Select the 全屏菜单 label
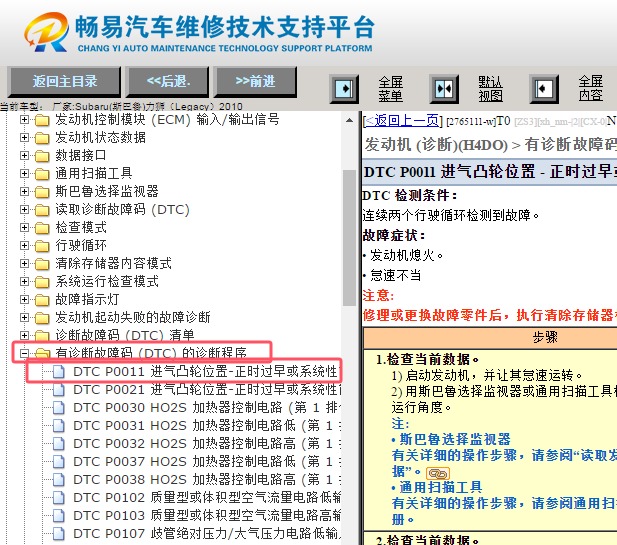The height and width of the screenshot is (545, 617). [390, 89]
